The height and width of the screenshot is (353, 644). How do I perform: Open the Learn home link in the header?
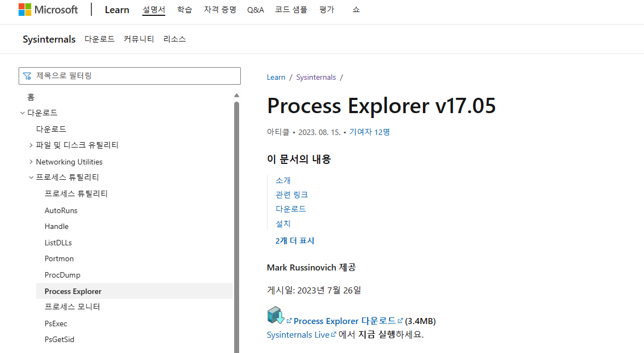[x=117, y=10]
